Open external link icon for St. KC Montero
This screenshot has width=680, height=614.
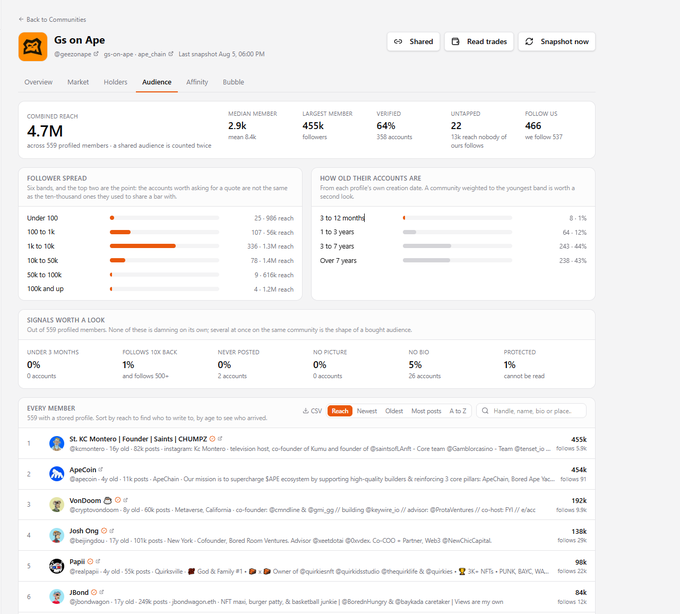point(220,439)
